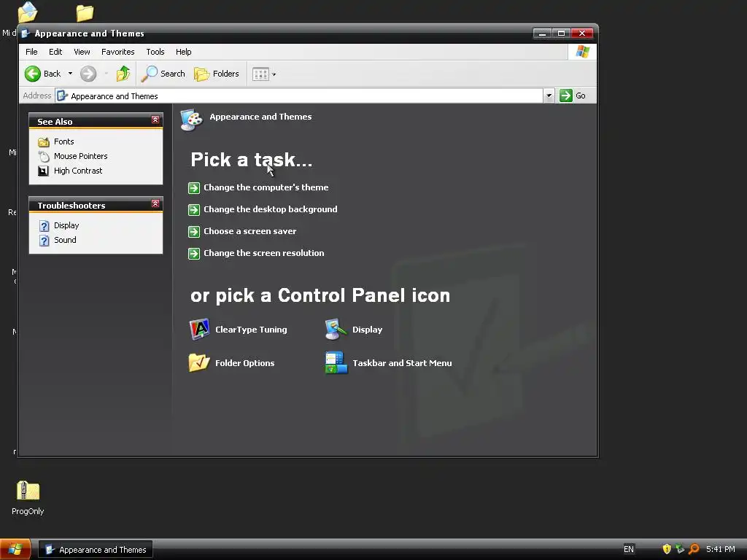Click the Display troubleshooter help icon
The image size is (747, 560).
pos(44,226)
